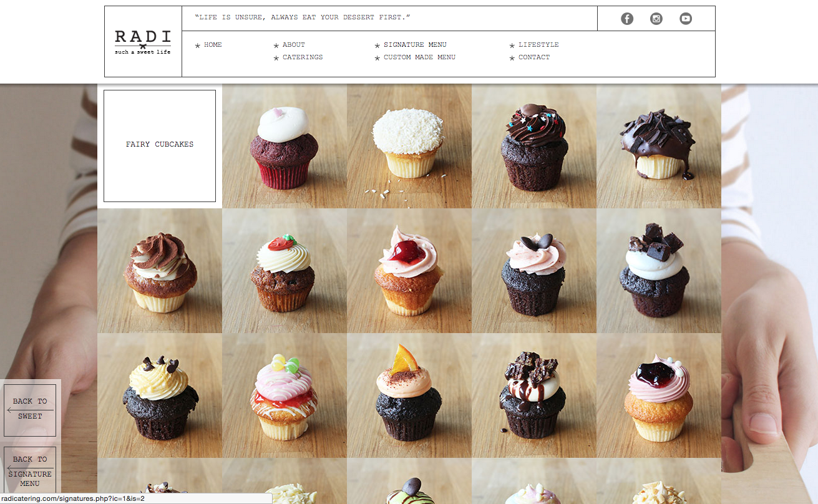Open the cupcake topped with chocolate hearts

[x=534, y=271]
